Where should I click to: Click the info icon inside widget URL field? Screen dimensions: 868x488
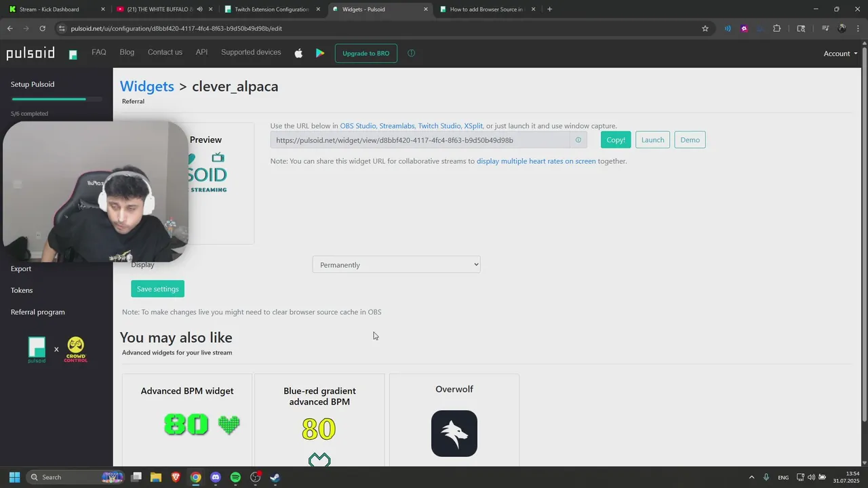pos(578,140)
